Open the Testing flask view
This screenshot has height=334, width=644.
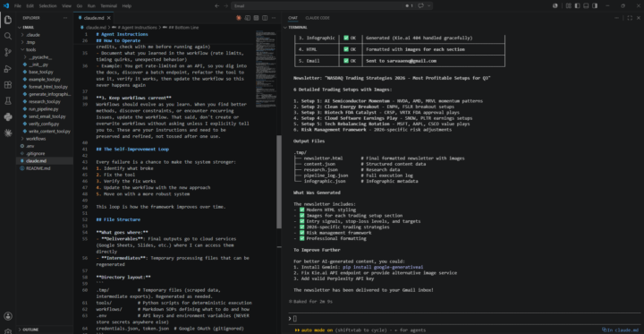coord(8,101)
